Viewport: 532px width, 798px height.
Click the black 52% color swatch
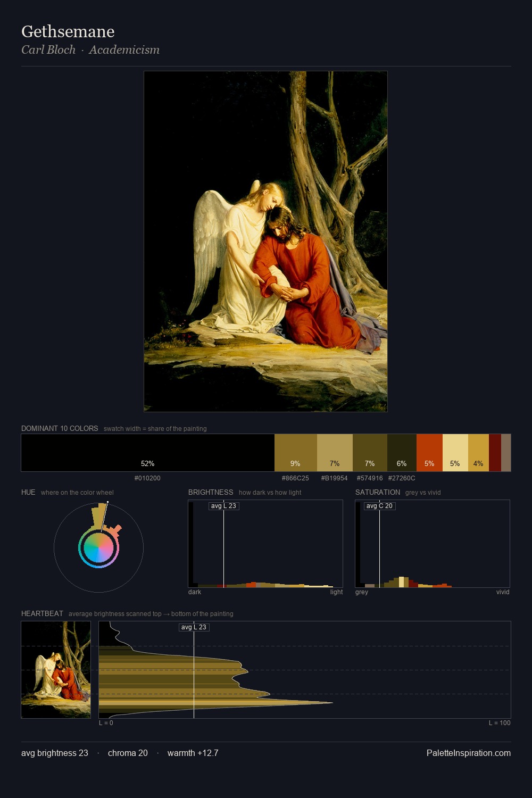point(148,453)
